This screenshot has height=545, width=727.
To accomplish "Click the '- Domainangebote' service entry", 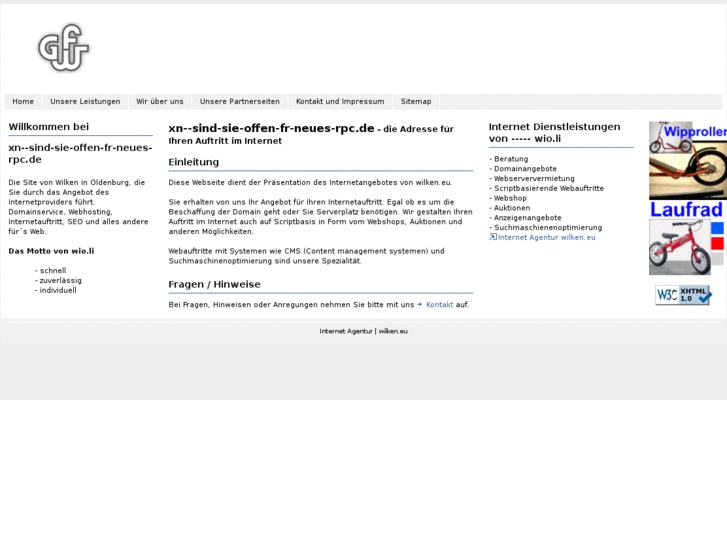I will click(523, 169).
